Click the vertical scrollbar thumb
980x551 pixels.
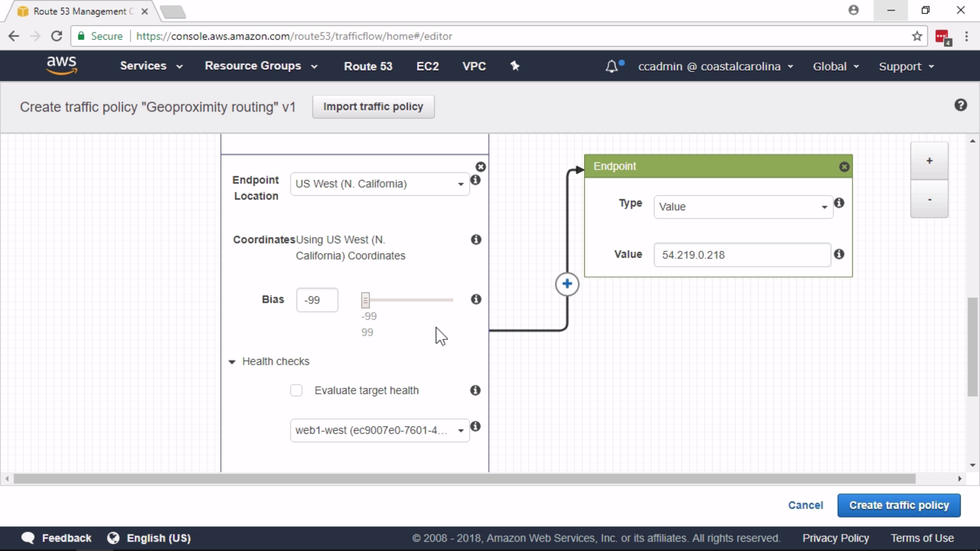pos(973,347)
